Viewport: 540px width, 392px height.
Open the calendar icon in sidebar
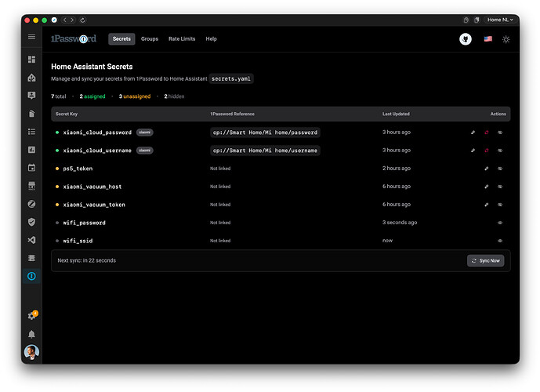click(31, 168)
